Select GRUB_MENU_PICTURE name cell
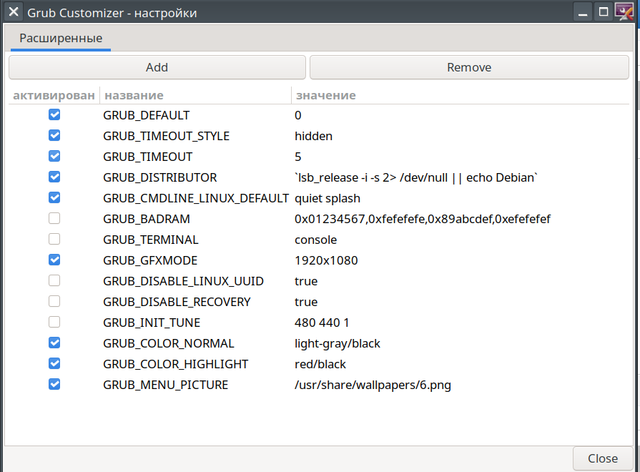The width and height of the screenshot is (640, 472). (165, 385)
